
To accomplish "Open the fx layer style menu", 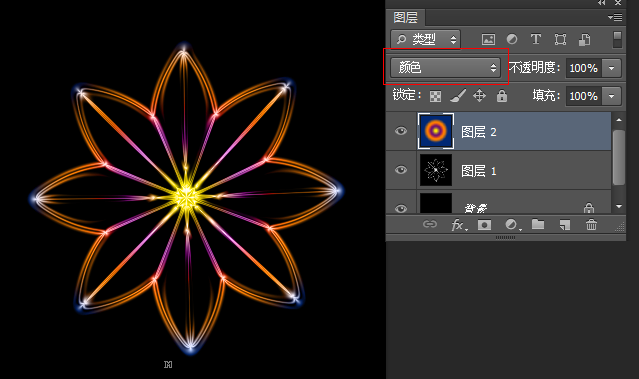I will (x=459, y=225).
